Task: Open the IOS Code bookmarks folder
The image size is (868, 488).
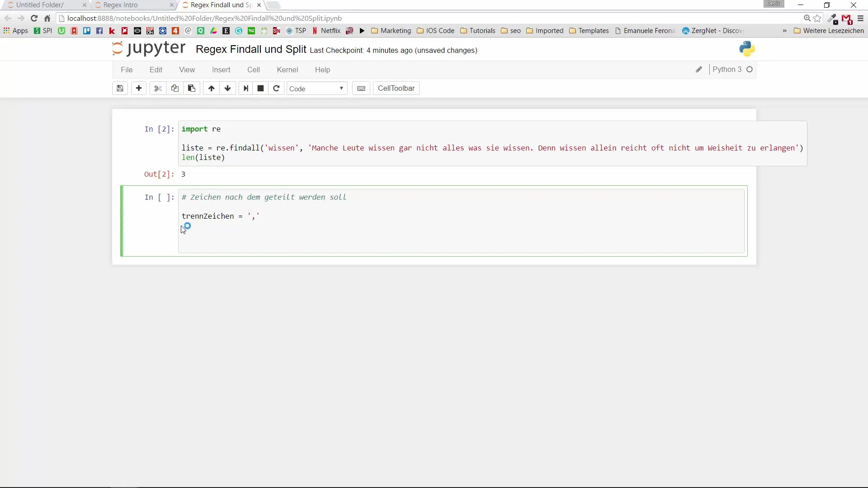Action: pos(436,31)
